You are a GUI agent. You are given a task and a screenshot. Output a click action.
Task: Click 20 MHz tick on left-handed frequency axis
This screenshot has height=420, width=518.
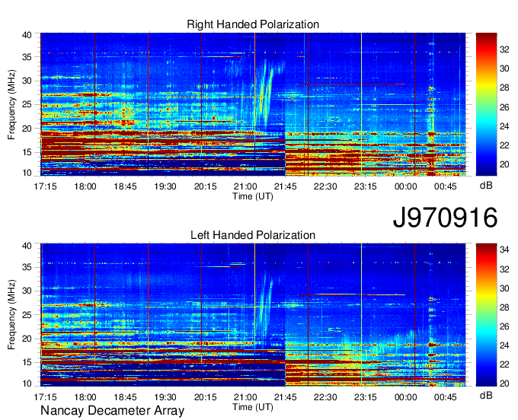[x=27, y=339]
